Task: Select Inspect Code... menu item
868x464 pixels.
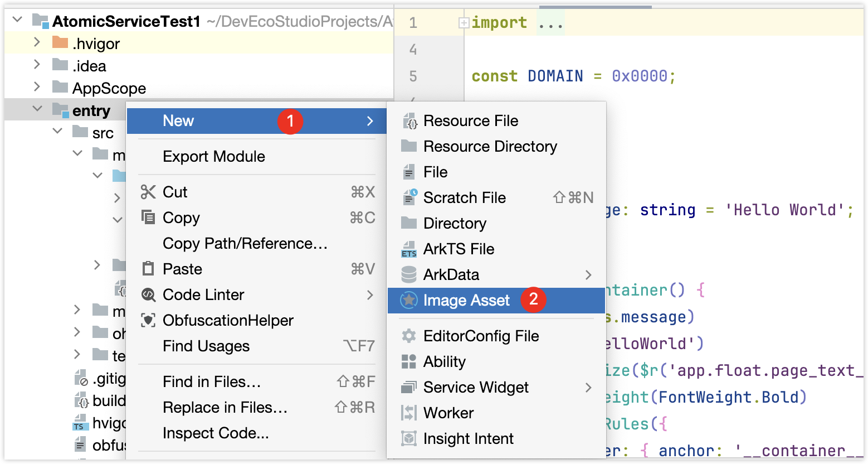Action: click(257, 433)
